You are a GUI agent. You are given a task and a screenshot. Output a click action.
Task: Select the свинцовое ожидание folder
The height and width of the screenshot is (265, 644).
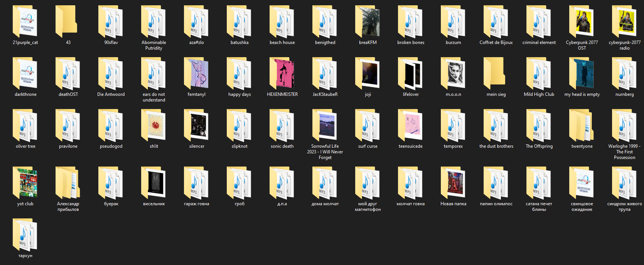[x=582, y=182]
